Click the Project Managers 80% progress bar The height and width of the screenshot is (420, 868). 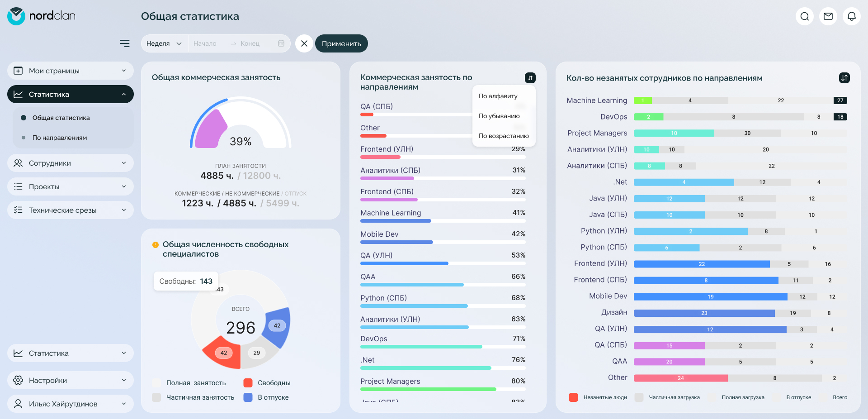click(443, 389)
